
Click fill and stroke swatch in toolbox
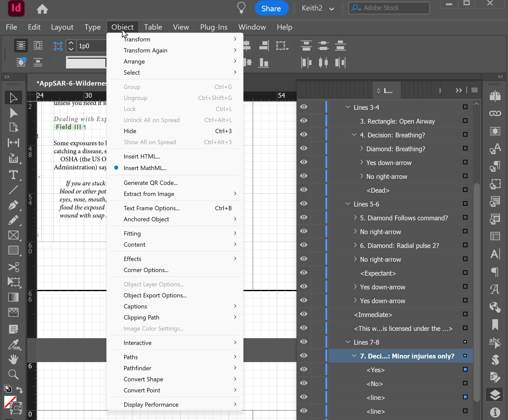coord(10,402)
